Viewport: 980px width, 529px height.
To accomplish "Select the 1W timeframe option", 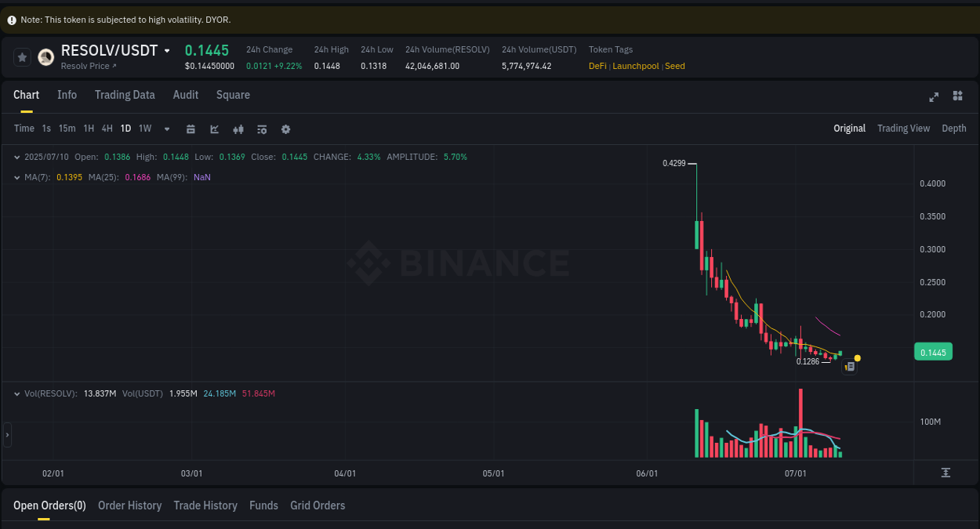I will tap(144, 129).
